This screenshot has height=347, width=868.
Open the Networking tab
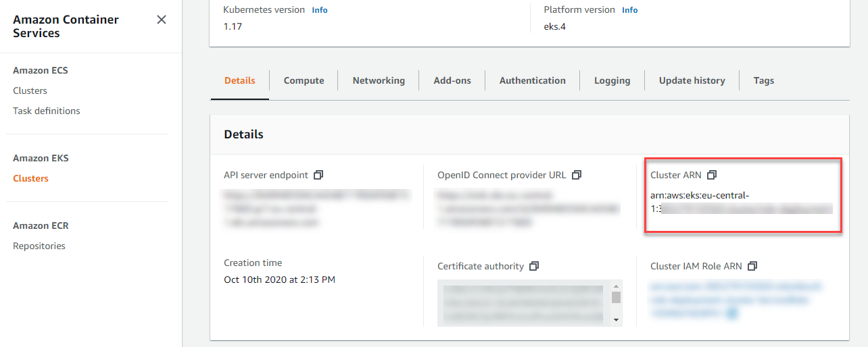click(x=379, y=80)
